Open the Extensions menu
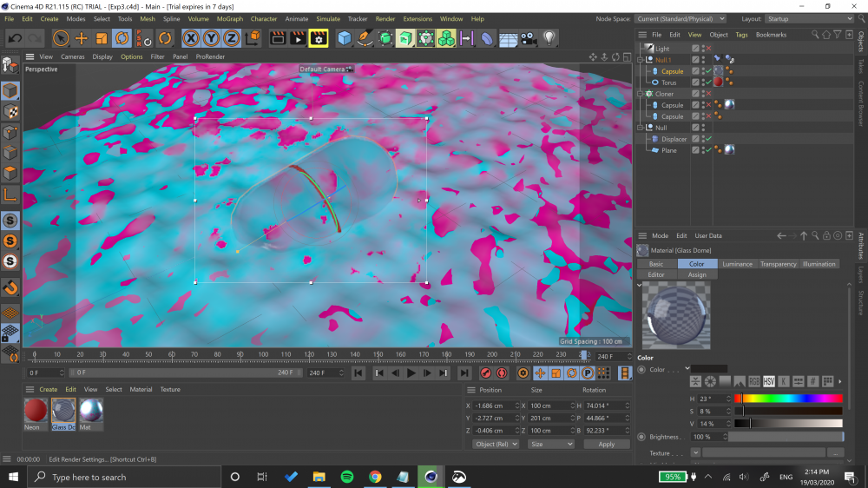Viewport: 868px width, 488px height. pos(418,19)
